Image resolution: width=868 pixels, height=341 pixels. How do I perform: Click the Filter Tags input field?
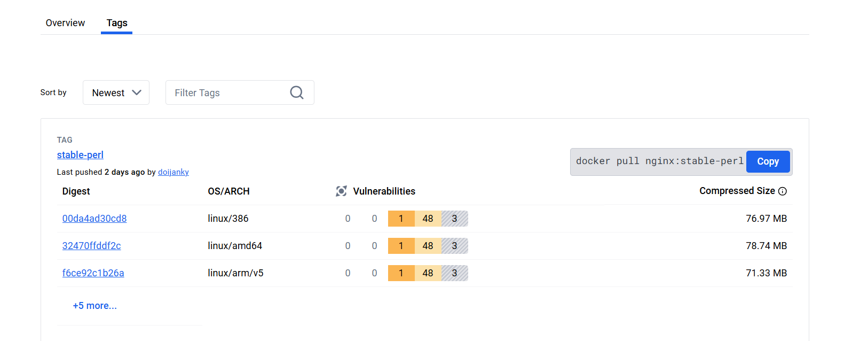240,92
